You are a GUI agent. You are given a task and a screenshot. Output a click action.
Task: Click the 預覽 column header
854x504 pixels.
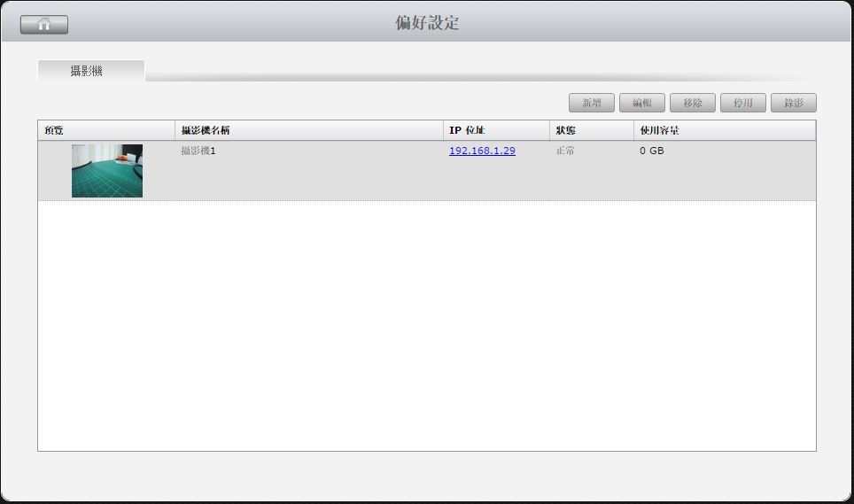click(x=106, y=130)
